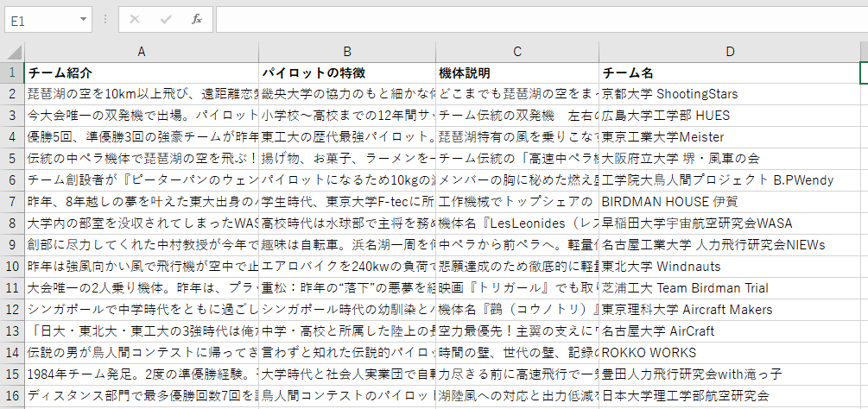Click cell 京都大学 ShootingStars
868x409 pixels.
tap(730, 94)
